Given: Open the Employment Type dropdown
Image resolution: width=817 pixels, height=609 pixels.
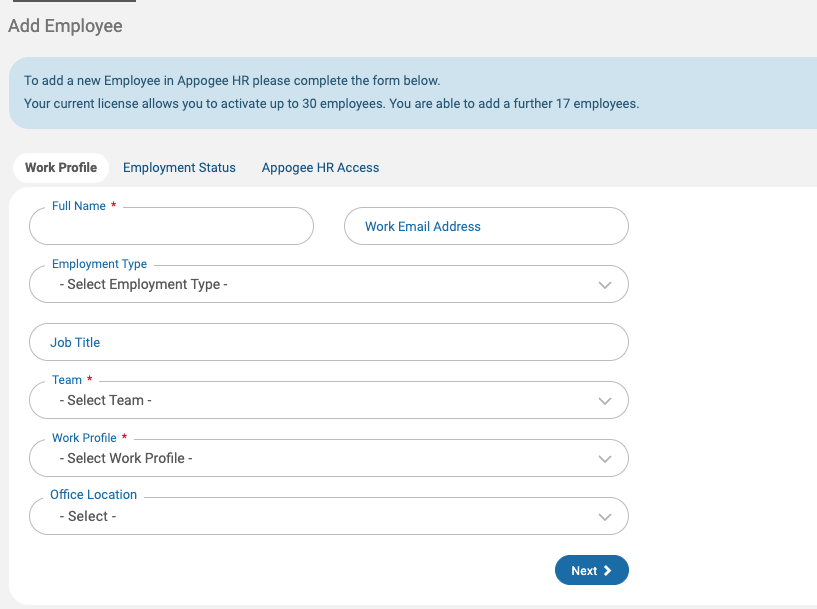Looking at the screenshot, I should [x=328, y=284].
